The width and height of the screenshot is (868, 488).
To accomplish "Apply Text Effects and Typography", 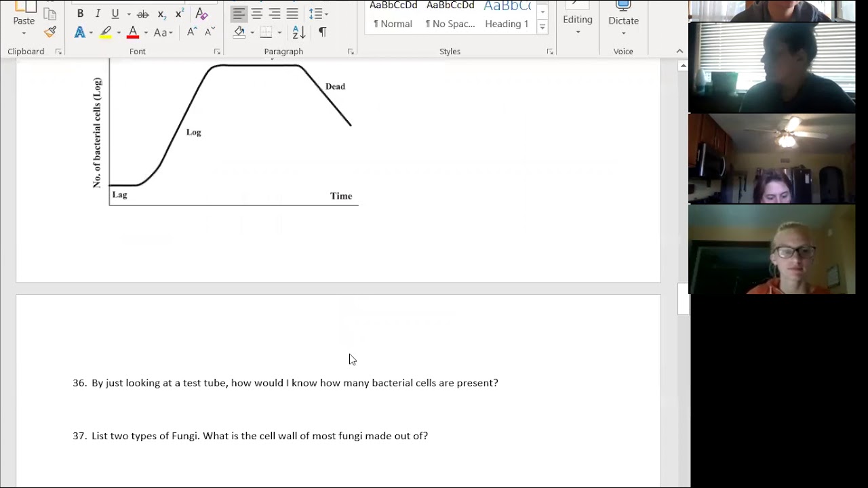I will (x=80, y=32).
